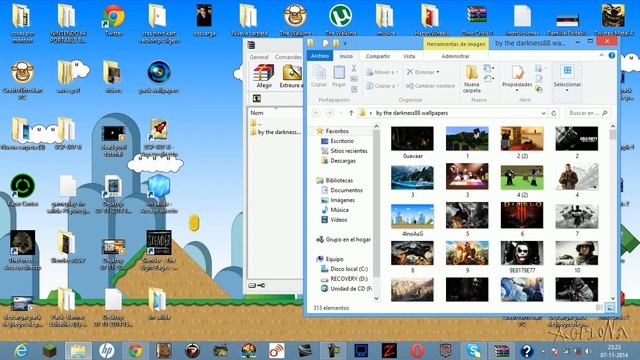Viewport: 640px width, 360px height.
Task: Click the Afegir icon in WinRAR window
Action: pos(264,73)
